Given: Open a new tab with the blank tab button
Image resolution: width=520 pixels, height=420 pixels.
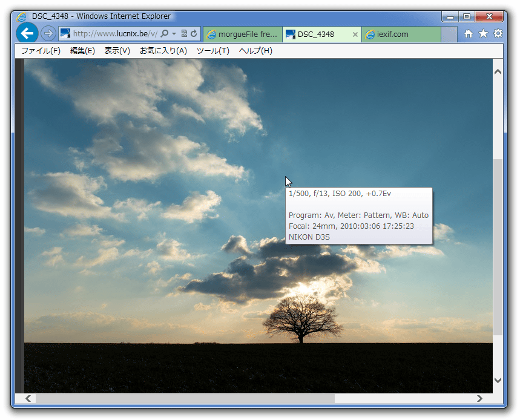Looking at the screenshot, I should [449, 34].
